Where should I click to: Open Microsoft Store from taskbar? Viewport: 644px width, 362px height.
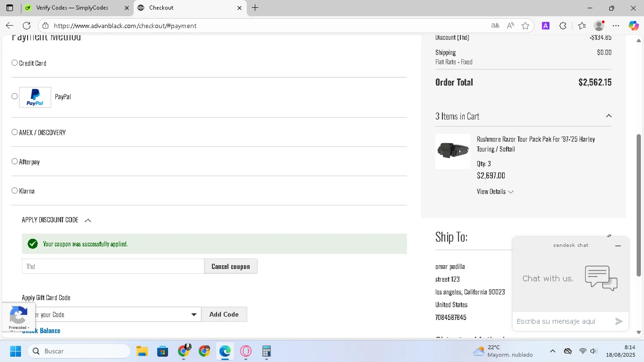[163, 351]
